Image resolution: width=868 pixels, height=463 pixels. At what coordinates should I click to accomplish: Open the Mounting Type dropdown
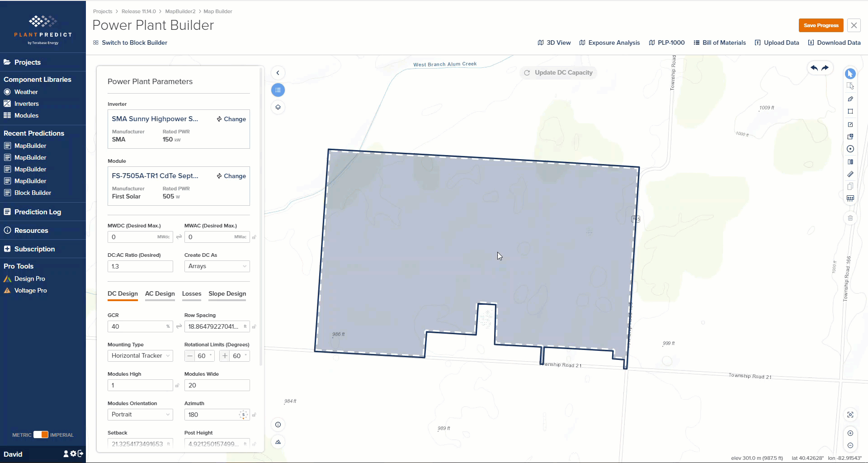(x=140, y=356)
